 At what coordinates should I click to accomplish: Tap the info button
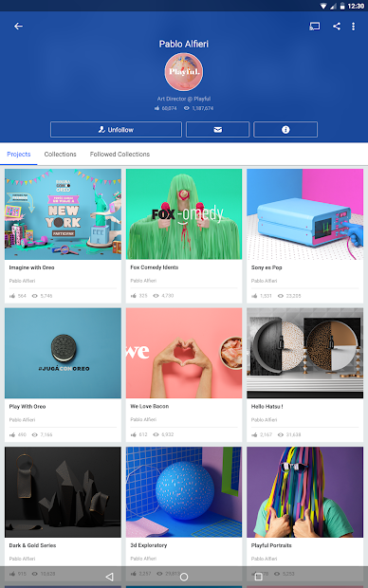click(285, 129)
